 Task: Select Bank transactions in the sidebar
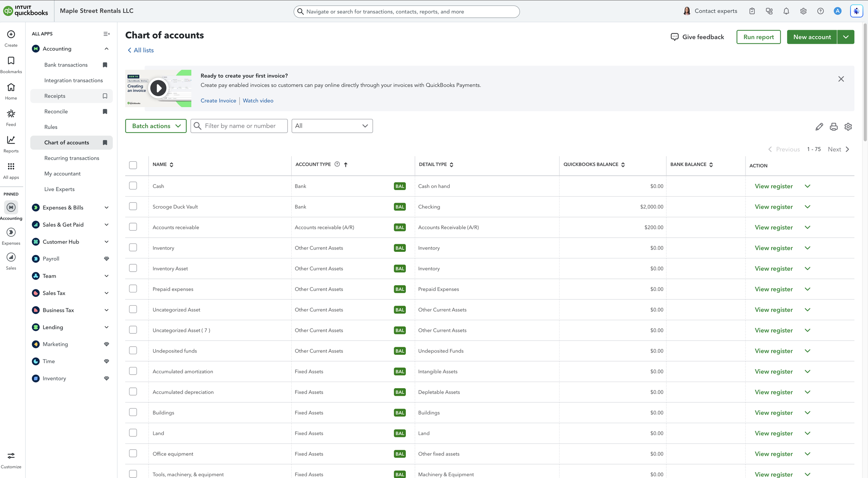[66, 65]
